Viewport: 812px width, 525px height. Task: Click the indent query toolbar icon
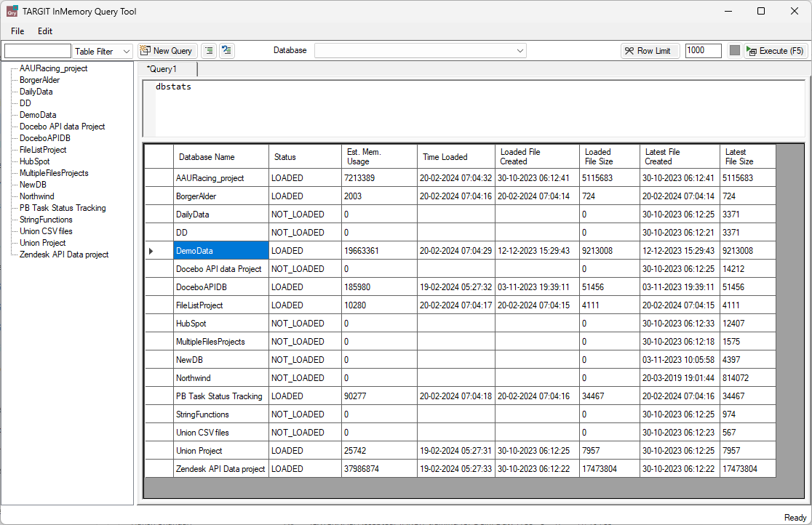(209, 51)
